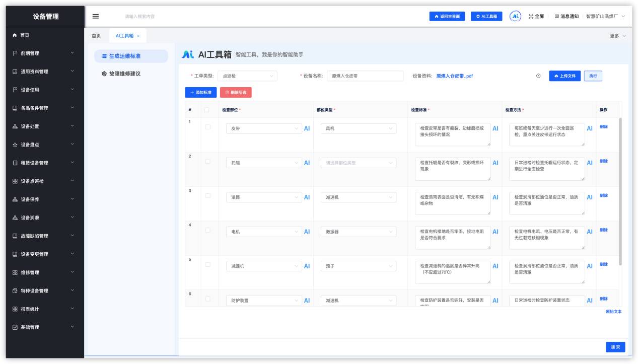The image size is (638, 364).
Task: Click AI icon beside 检查电机电流、电压 method
Action: (590, 232)
